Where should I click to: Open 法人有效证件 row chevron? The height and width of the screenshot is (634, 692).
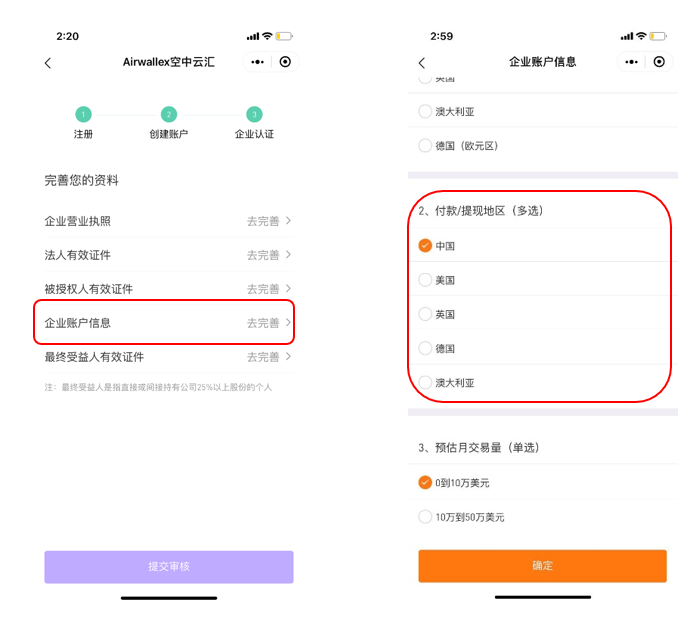tap(288, 254)
